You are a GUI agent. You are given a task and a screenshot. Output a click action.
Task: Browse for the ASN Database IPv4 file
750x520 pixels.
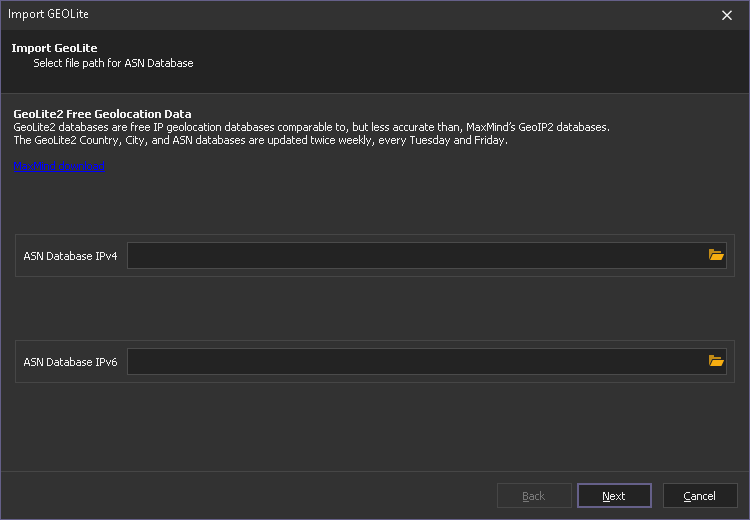click(716, 255)
